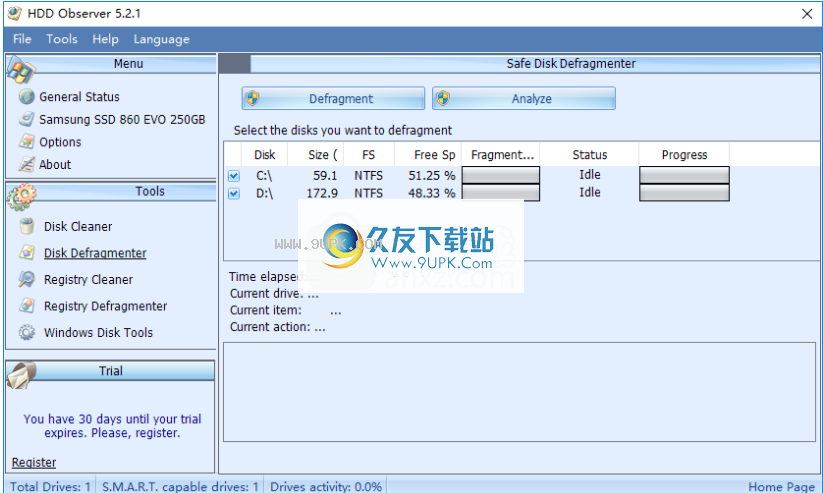Click the Registry Cleaner magnifier icon
Screen dimensions: 823x493
26,279
